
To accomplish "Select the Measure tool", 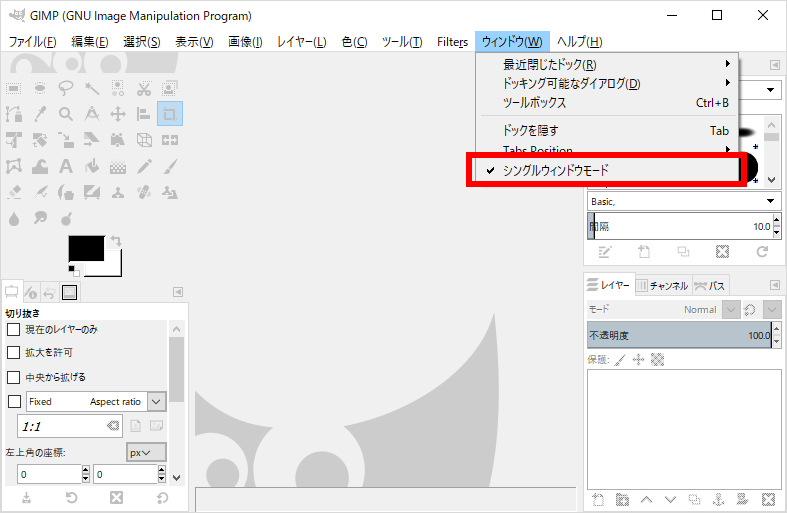I will pos(92,114).
